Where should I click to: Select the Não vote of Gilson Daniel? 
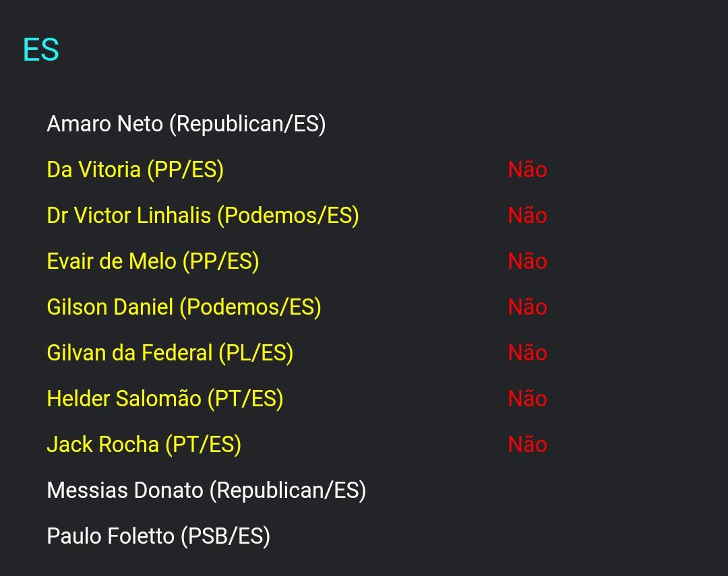point(527,307)
